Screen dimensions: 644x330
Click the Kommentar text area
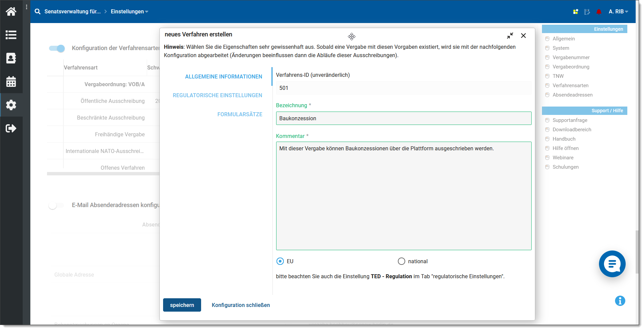404,196
